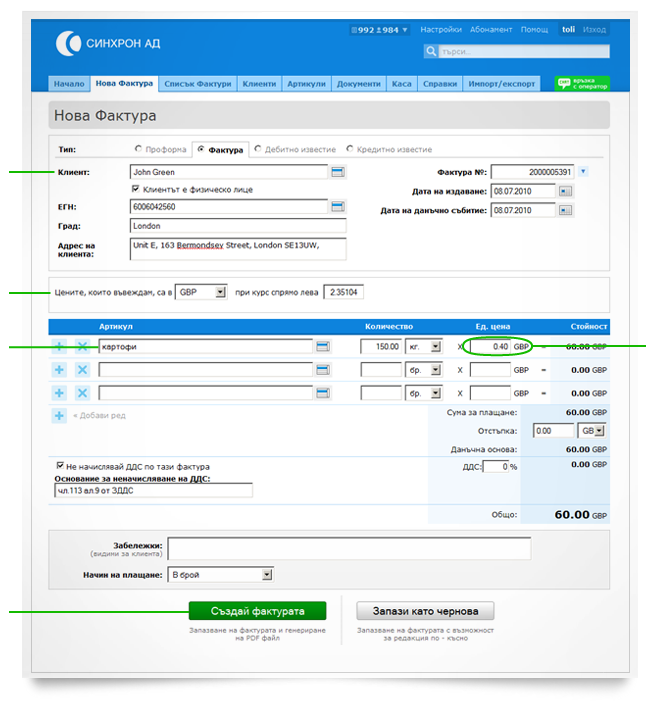Click the Добави ред plus icon
The image size is (658, 702).
click(x=59, y=415)
